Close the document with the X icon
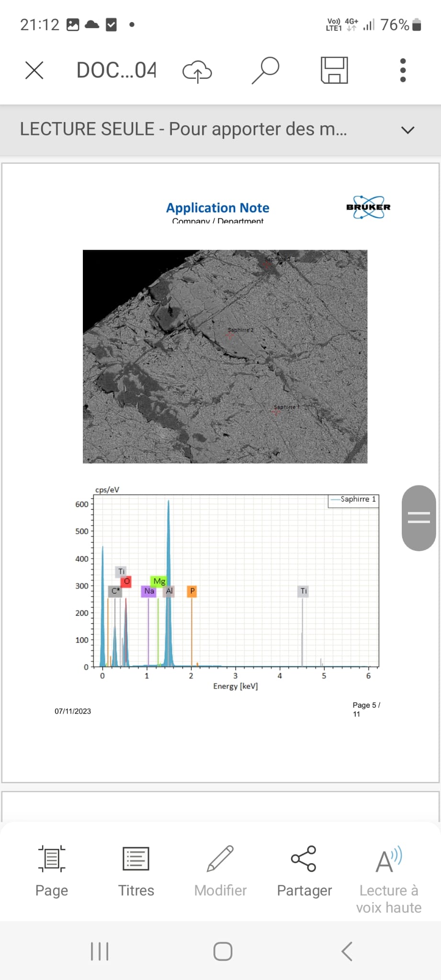This screenshot has height=980, width=441. pyautogui.click(x=34, y=70)
